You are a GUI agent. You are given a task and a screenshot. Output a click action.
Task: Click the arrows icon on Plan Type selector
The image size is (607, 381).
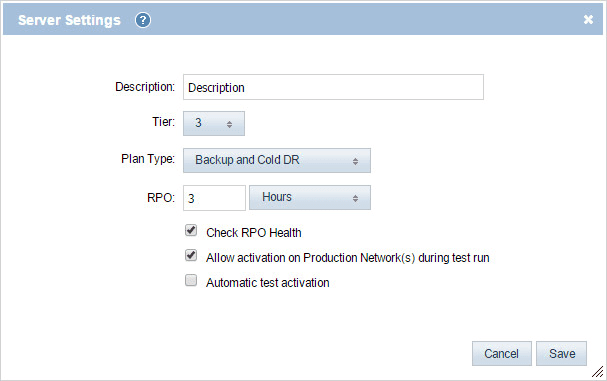point(355,161)
